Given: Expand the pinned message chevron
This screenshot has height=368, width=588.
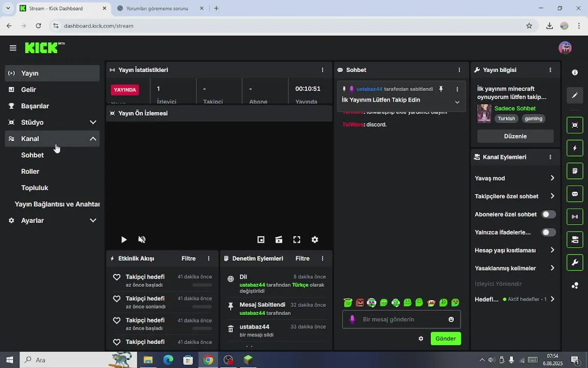Looking at the screenshot, I should point(457,102).
